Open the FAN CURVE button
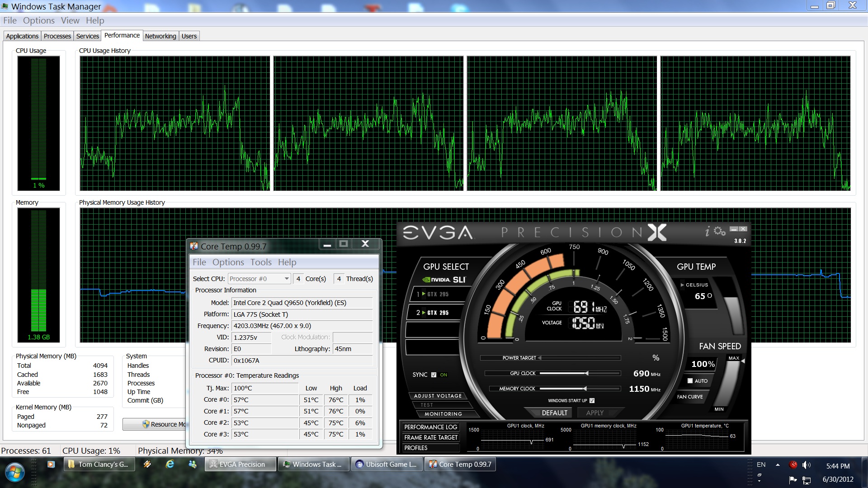Image resolution: width=868 pixels, height=488 pixels. point(690,397)
